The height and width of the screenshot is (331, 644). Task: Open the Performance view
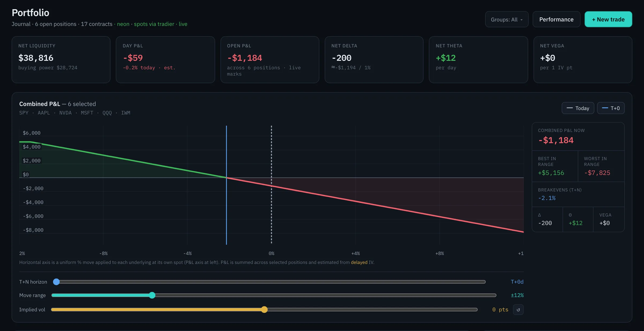tap(556, 19)
